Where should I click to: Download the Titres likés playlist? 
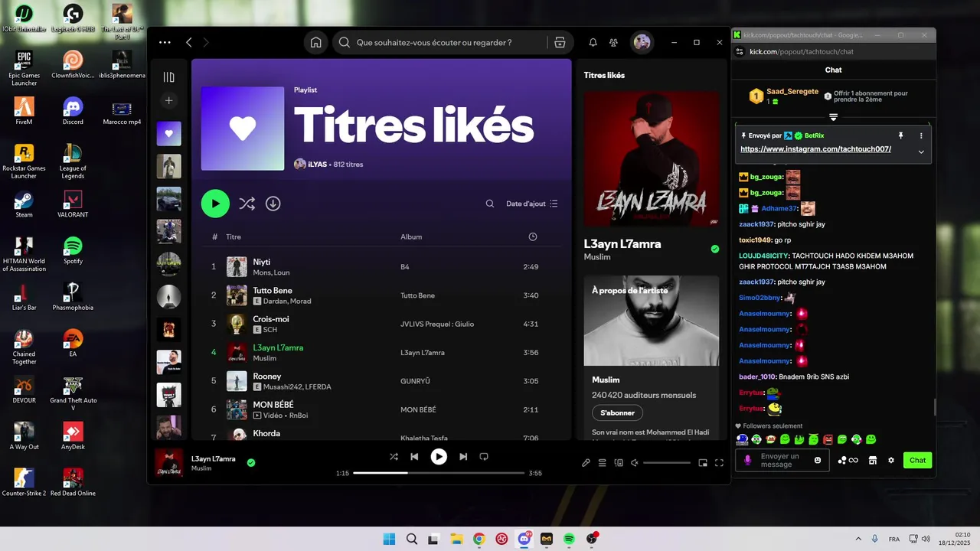(273, 204)
